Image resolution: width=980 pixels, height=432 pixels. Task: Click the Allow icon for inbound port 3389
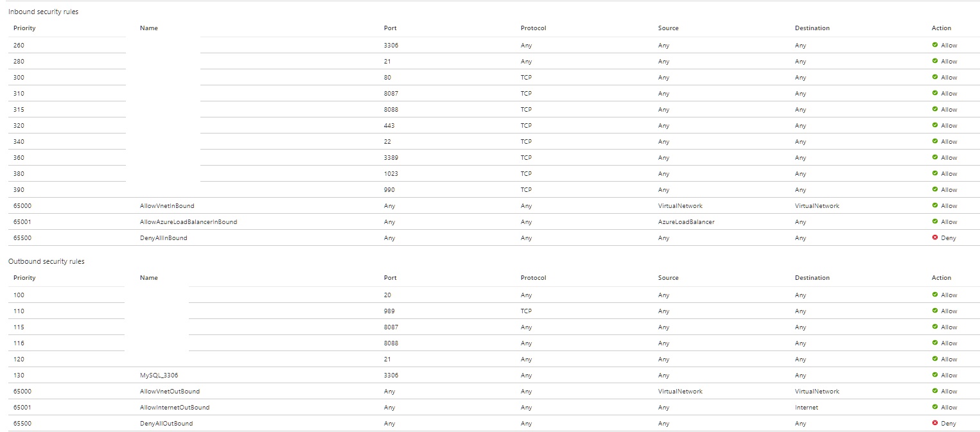point(935,157)
